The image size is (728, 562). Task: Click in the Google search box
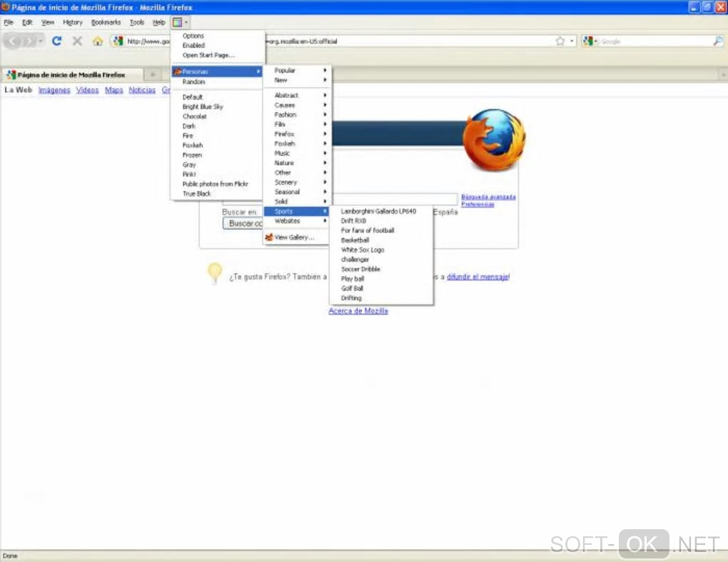tap(655, 41)
